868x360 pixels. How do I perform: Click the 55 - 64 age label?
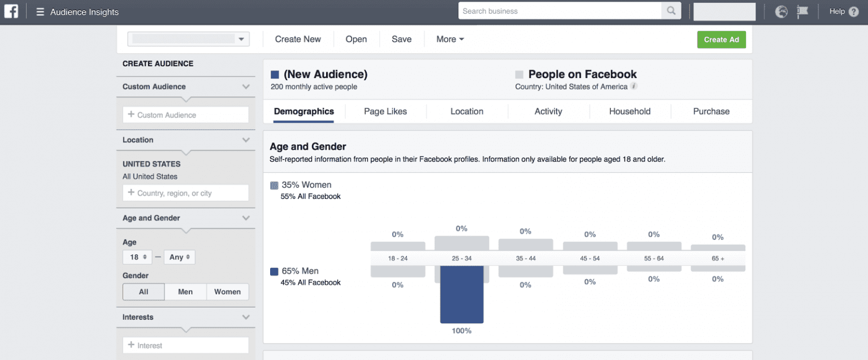coord(654,258)
